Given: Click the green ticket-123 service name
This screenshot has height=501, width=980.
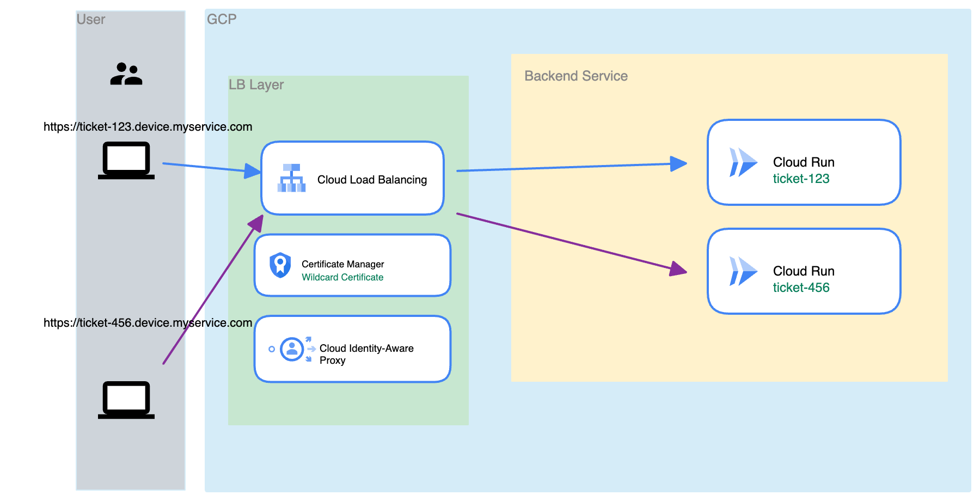Looking at the screenshot, I should tap(801, 179).
